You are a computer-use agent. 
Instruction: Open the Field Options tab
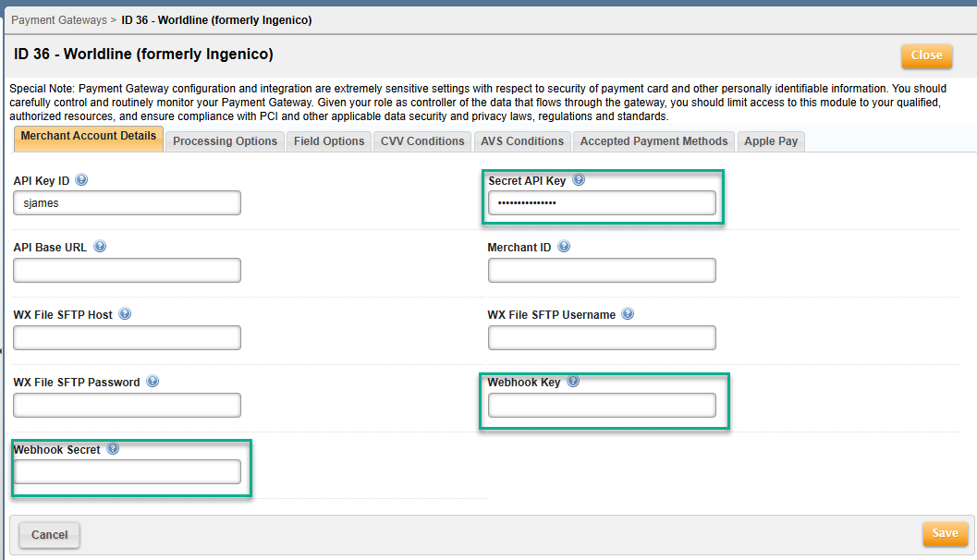click(329, 141)
